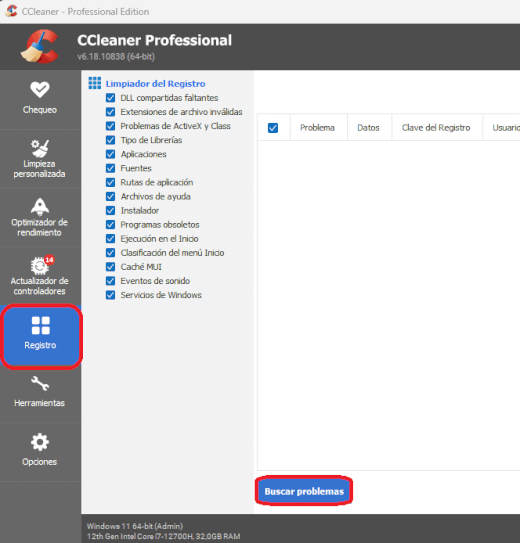The image size is (520, 543).
Task: Click the 12th Gen Intel Core status text
Action: [x=163, y=536]
